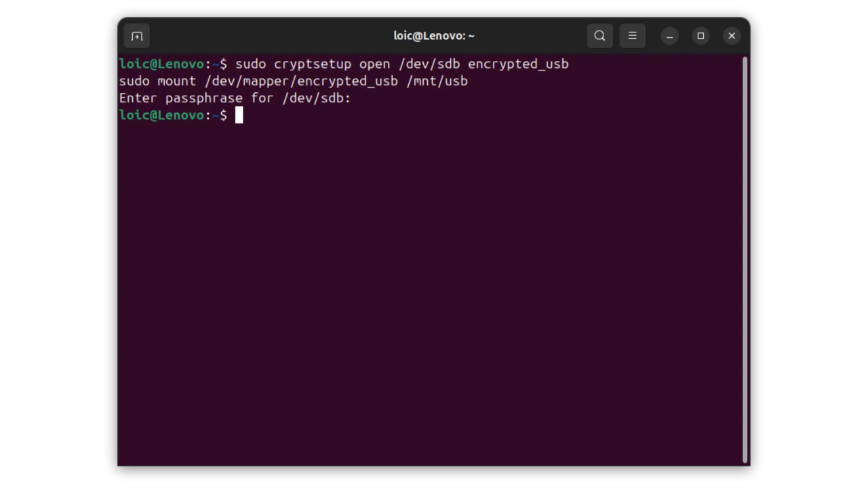Open the hamburger main menu

632,36
